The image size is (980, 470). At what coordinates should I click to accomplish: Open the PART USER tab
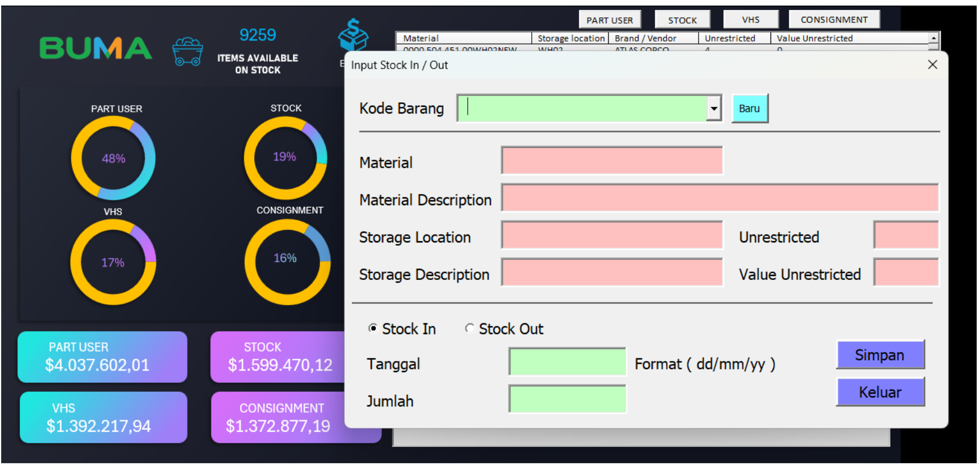pos(609,20)
